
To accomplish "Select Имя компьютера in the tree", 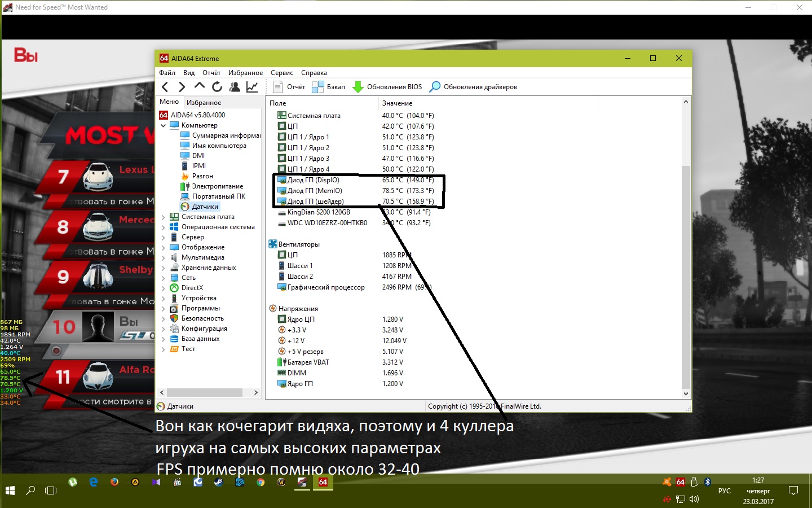I will tap(214, 146).
